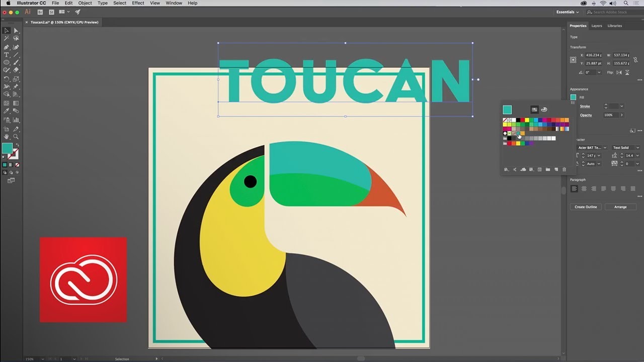The height and width of the screenshot is (362, 644).
Task: Open the stroke weight dropdown
Action: point(622,106)
